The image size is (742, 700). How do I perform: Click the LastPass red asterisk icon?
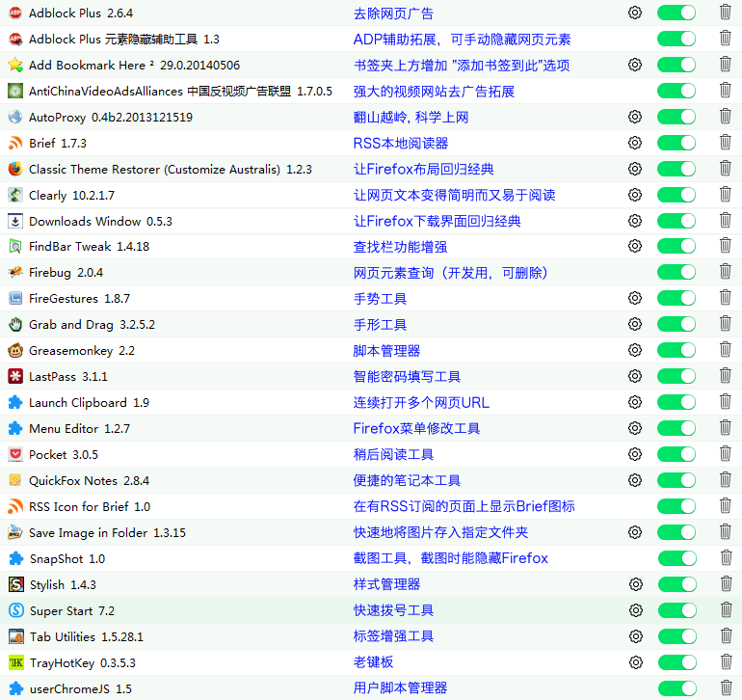tap(15, 377)
